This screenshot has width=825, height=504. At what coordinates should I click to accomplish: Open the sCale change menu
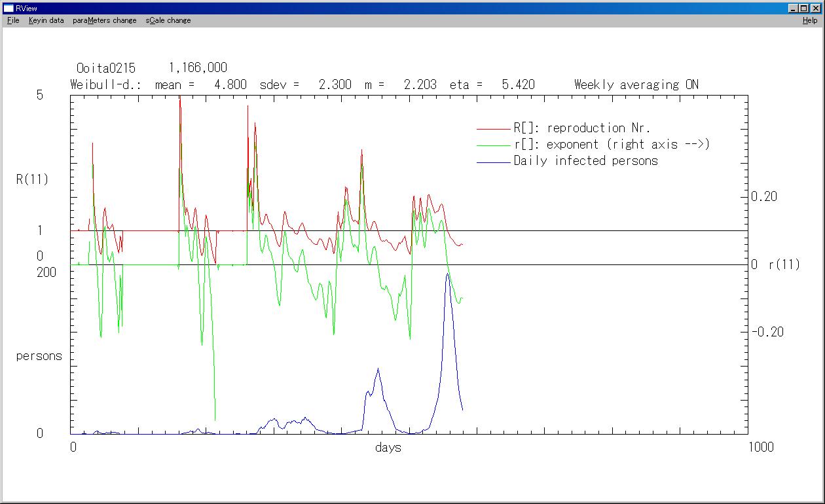point(168,20)
